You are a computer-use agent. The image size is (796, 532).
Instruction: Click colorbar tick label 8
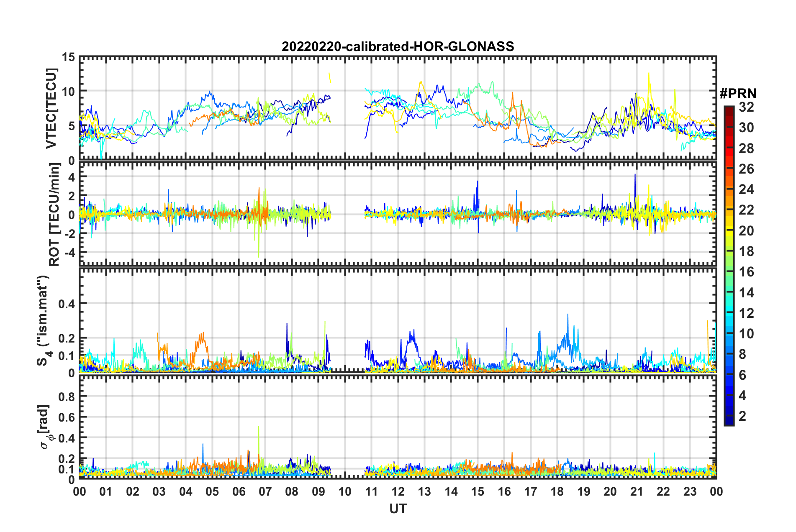point(742,354)
